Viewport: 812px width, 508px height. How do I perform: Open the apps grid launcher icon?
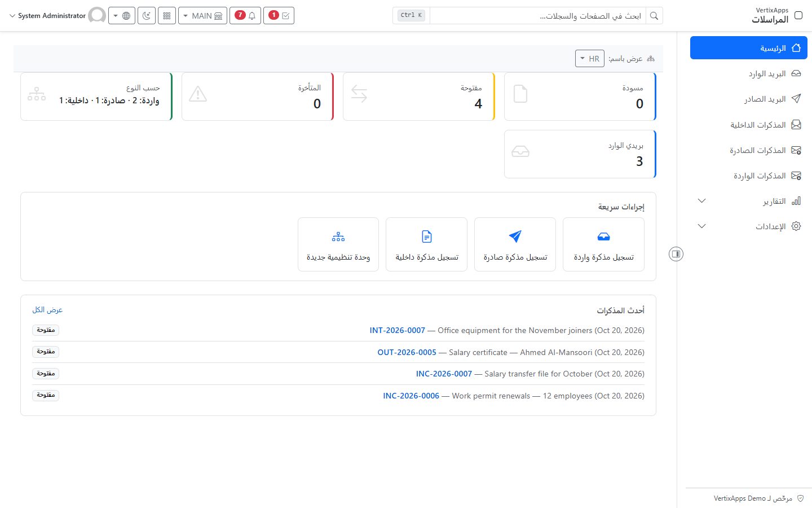coord(167,16)
